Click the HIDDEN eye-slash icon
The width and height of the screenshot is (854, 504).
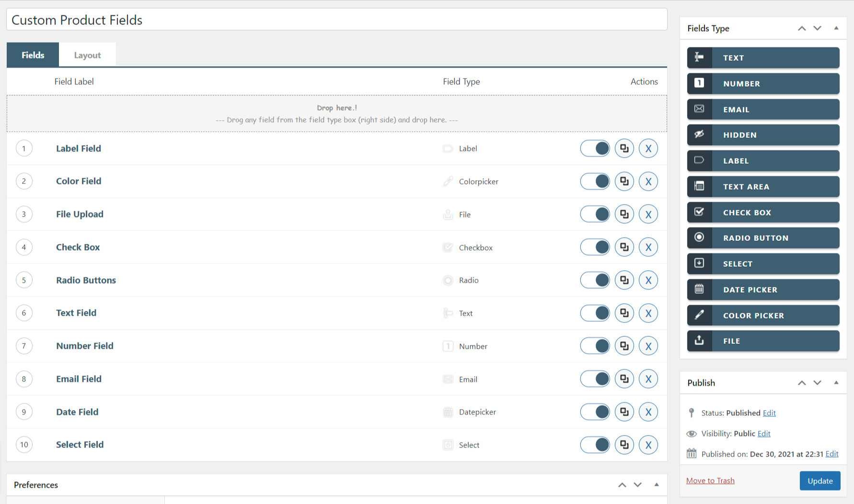699,135
